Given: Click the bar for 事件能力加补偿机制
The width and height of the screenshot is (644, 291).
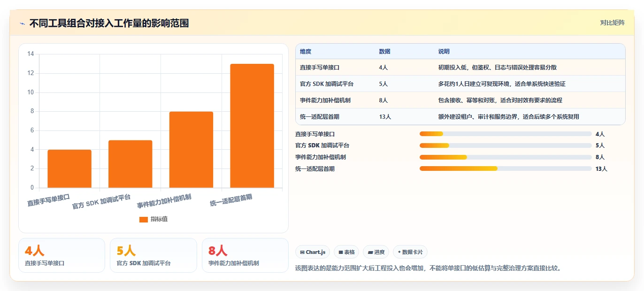Looking at the screenshot, I should (191, 150).
